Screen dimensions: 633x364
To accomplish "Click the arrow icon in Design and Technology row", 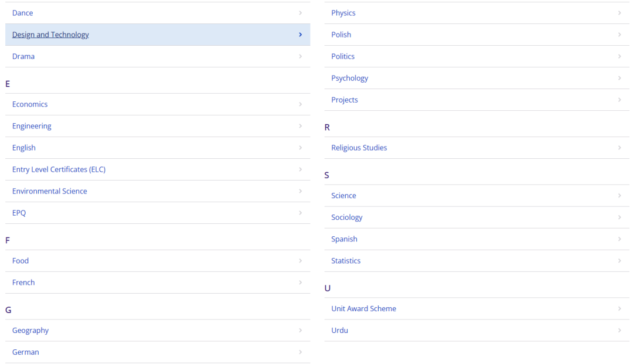I will tap(300, 35).
